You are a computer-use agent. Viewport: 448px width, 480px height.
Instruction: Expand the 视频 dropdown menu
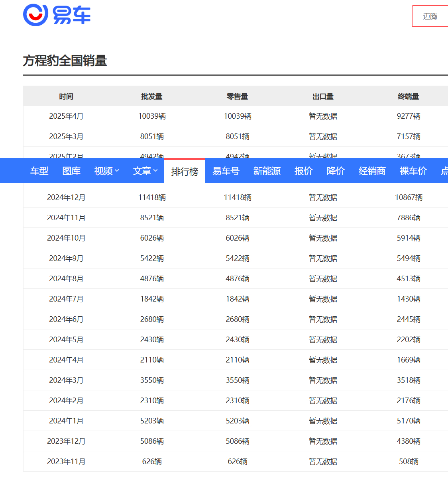point(106,171)
